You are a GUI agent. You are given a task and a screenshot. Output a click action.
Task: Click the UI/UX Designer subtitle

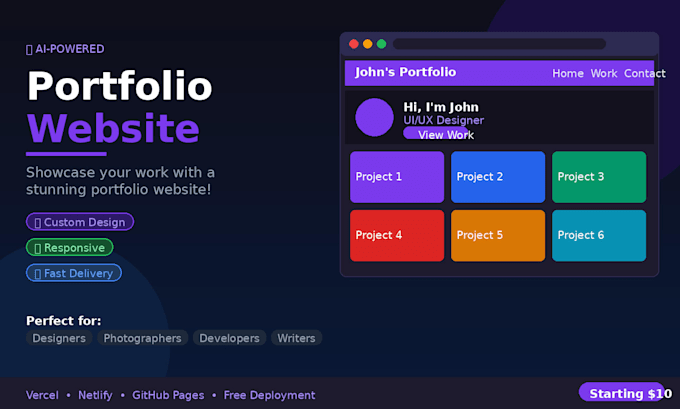(444, 120)
